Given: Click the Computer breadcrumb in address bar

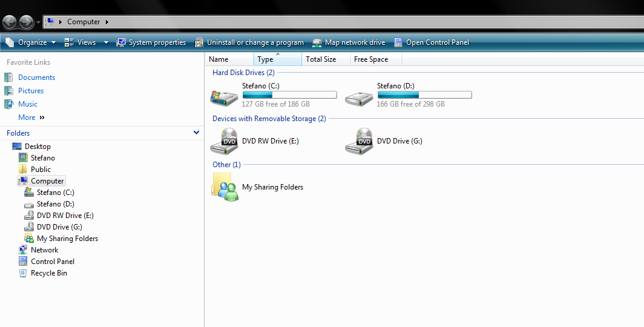Looking at the screenshot, I should pos(84,22).
